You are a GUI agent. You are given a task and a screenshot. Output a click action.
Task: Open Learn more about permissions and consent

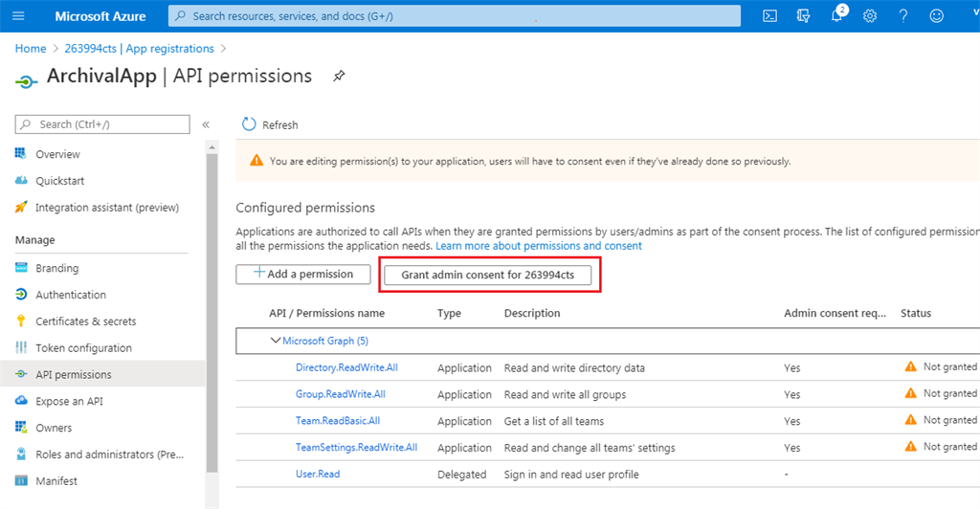pos(539,246)
